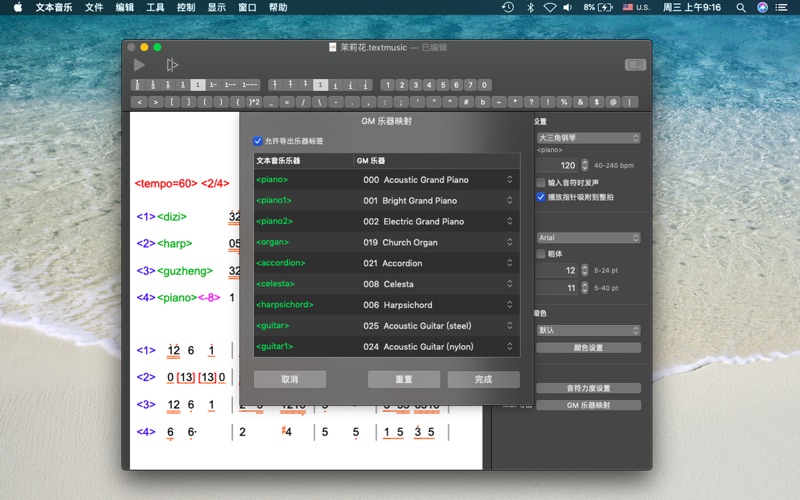Viewport: 800px width, 500px height.
Task: Expand the Arial font dropdown
Action: 588,238
